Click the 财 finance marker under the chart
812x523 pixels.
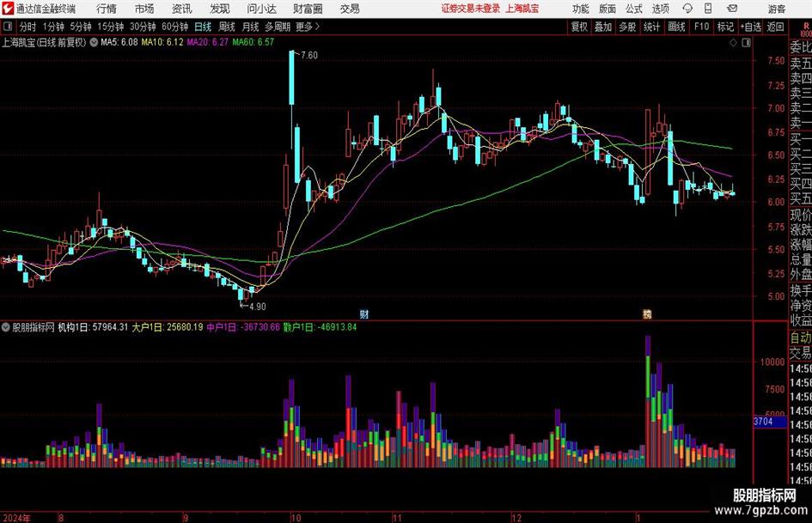pyautogui.click(x=364, y=313)
